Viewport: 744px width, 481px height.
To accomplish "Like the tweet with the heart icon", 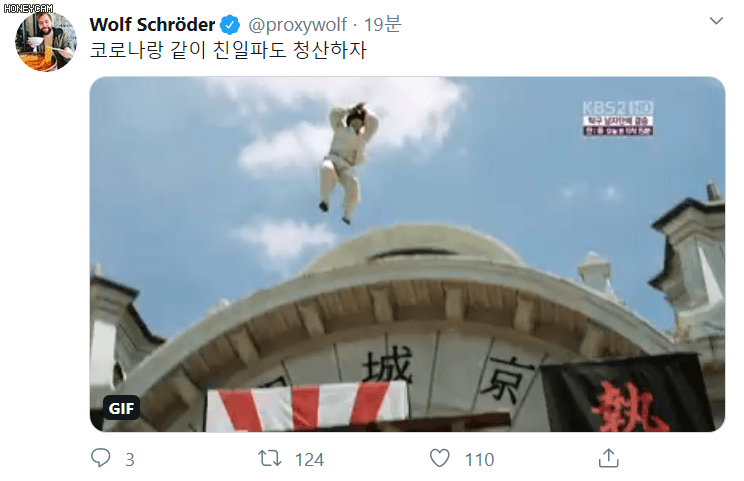I will point(439,458).
